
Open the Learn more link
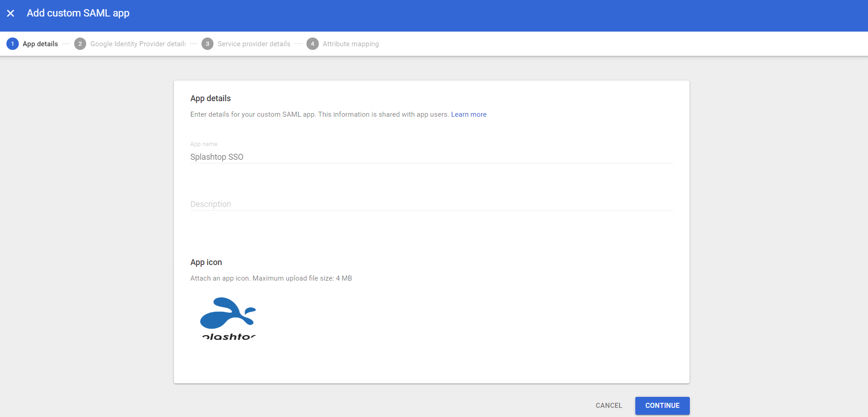click(x=469, y=114)
